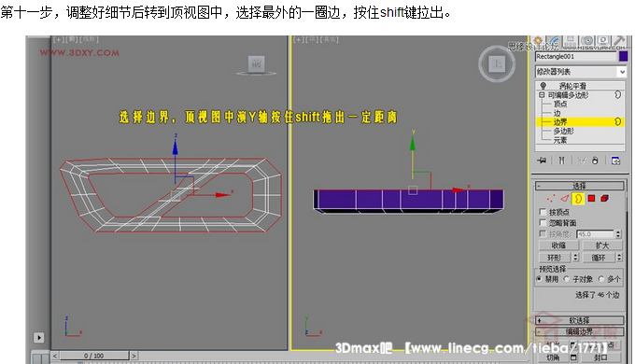This screenshot has height=364, width=635.
Task: Activate Polygon selection red square icon
Action: pos(591,199)
